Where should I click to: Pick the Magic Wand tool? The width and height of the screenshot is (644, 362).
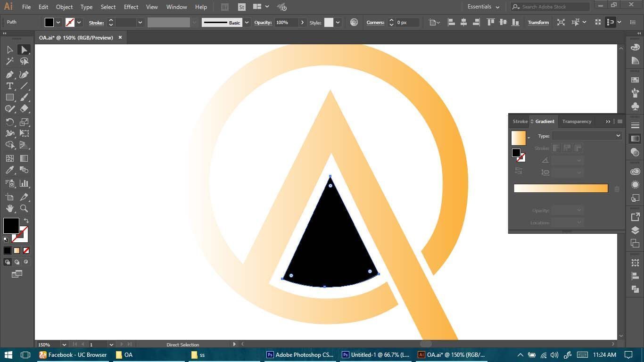9,61
